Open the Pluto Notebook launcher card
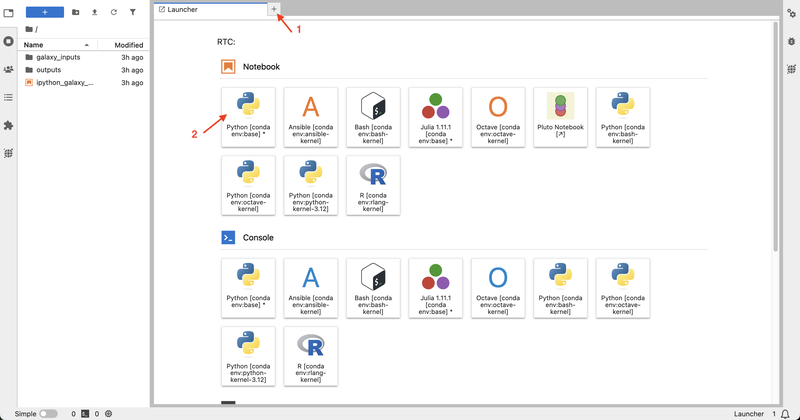This screenshot has width=800, height=420. 560,117
